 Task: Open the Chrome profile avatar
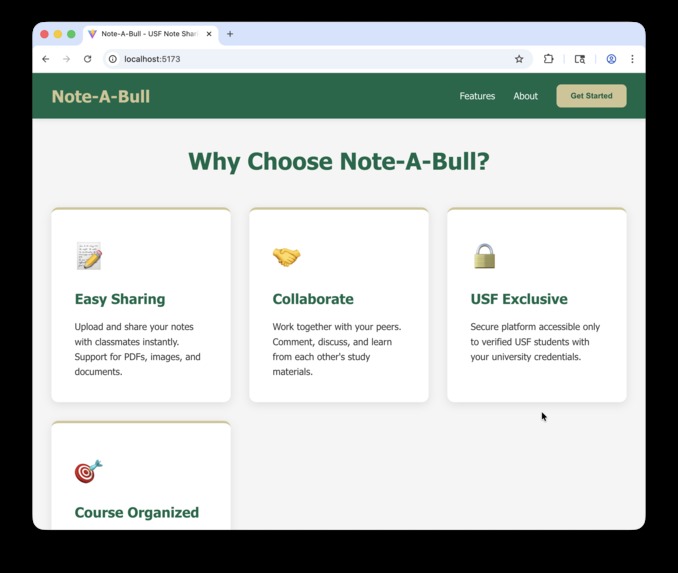(611, 59)
